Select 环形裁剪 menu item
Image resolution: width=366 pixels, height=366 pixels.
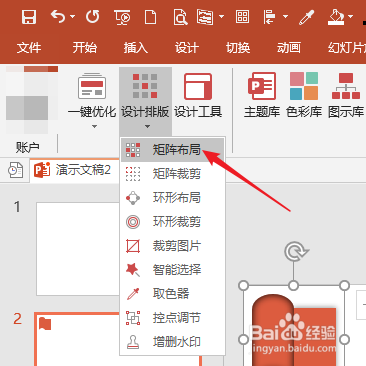pos(172,222)
